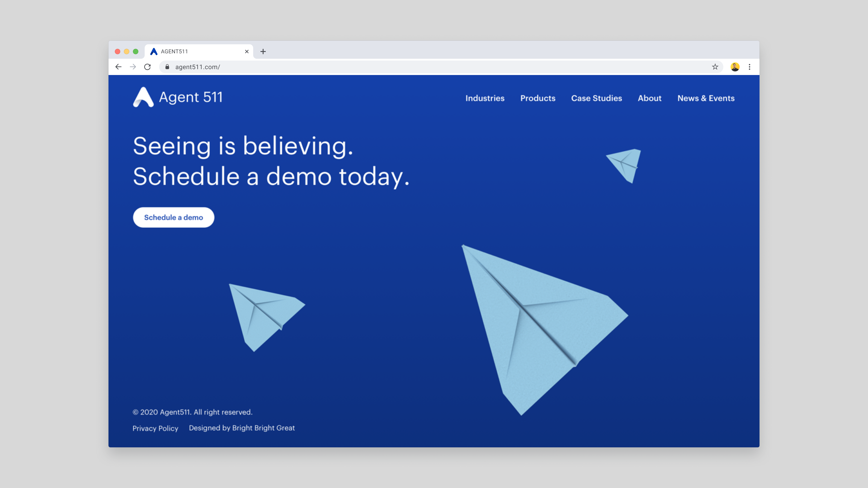Visit News & Events
The image size is (868, 488).
706,98
